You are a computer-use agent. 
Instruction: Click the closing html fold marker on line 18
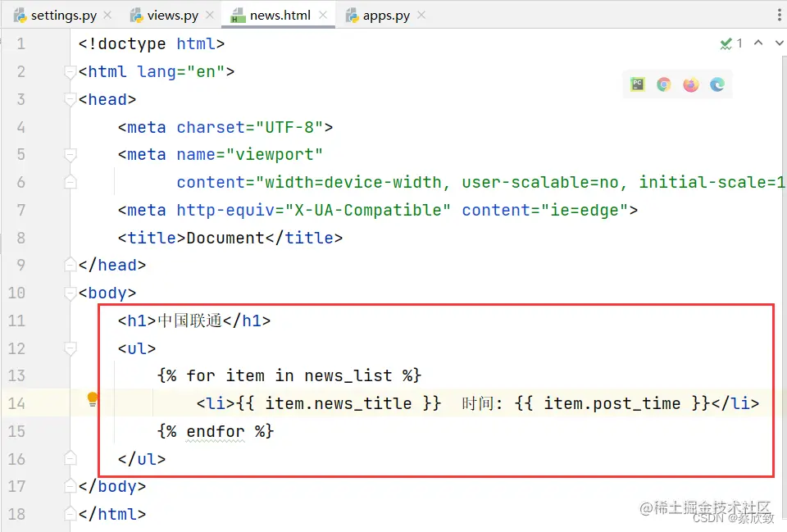tap(71, 513)
